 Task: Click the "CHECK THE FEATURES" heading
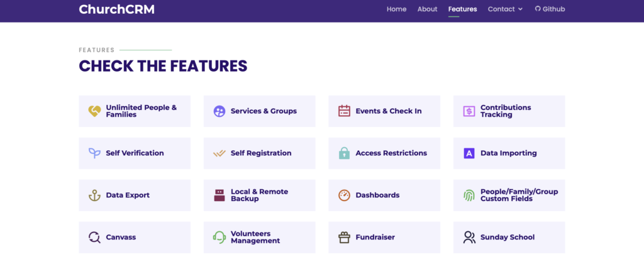point(163,66)
